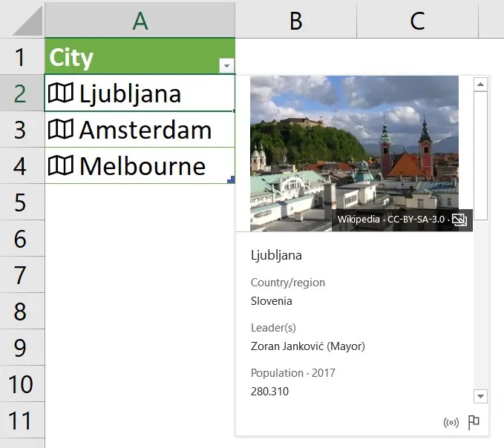Select row 11 header
This screenshot has width=504, height=448.
(x=22, y=420)
